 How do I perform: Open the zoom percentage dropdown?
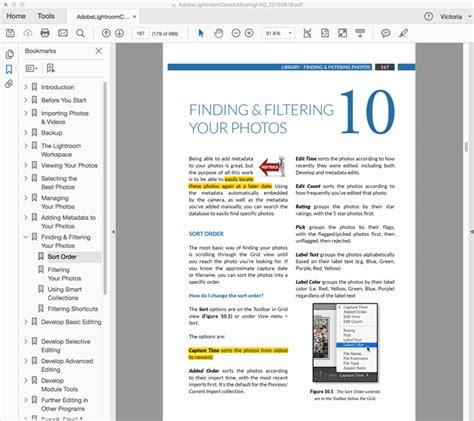290,33
